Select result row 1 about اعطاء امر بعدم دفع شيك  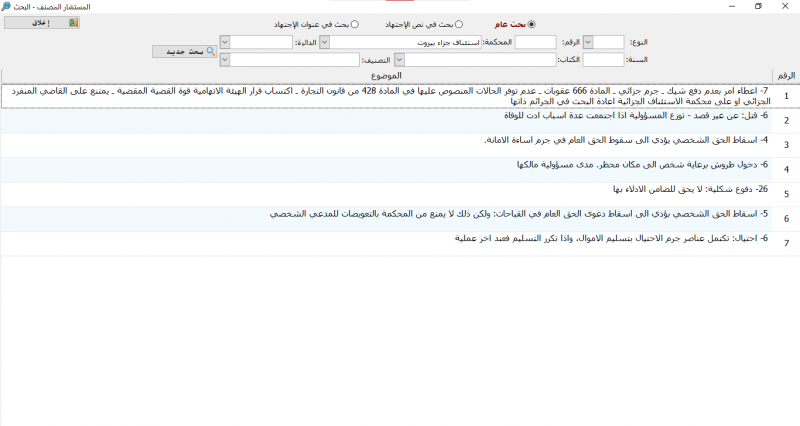[386, 96]
